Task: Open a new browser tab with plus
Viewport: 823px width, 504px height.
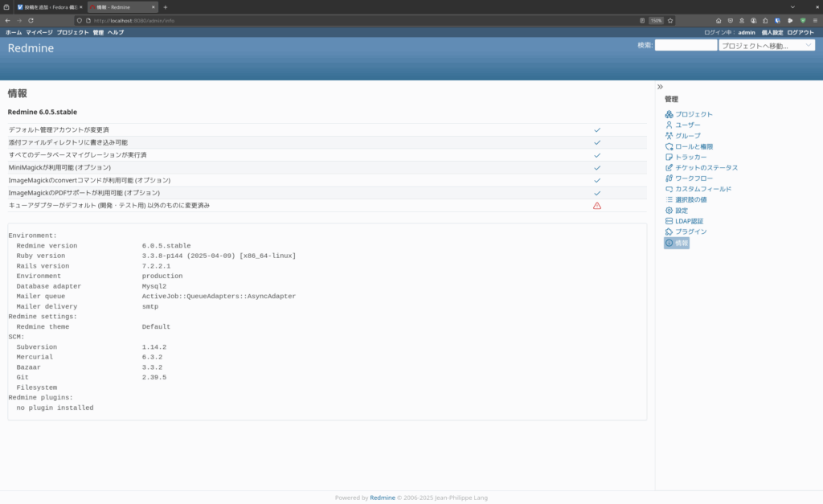Action: click(166, 7)
